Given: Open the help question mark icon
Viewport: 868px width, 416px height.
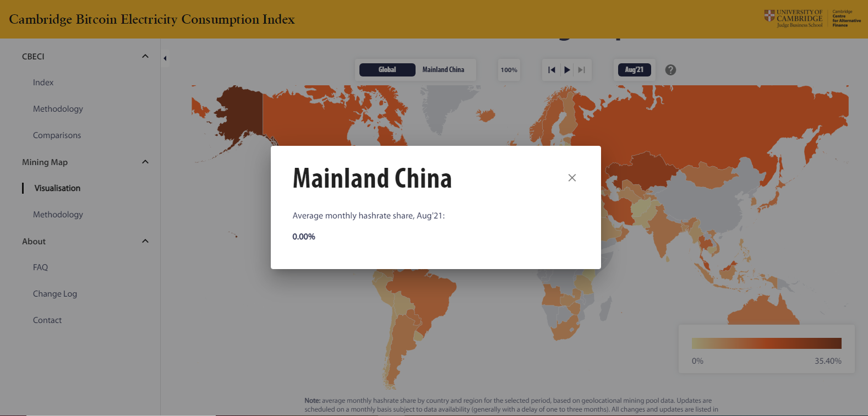Looking at the screenshot, I should pos(670,70).
